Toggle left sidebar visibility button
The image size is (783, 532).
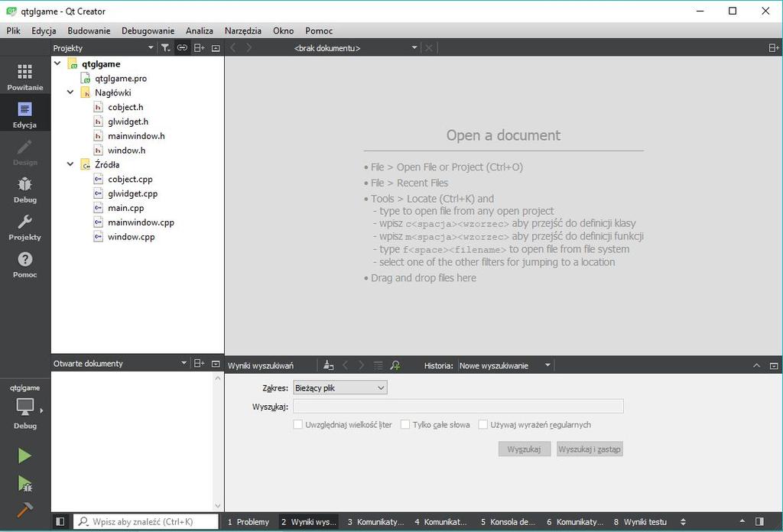click(60, 521)
